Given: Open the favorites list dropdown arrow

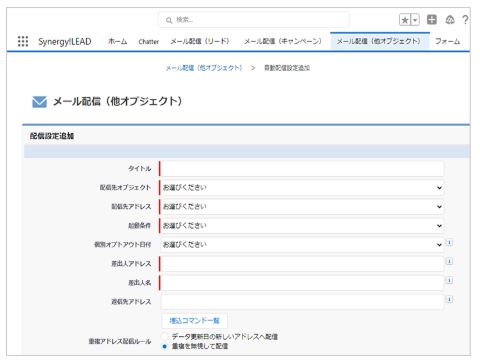Looking at the screenshot, I should (x=415, y=20).
